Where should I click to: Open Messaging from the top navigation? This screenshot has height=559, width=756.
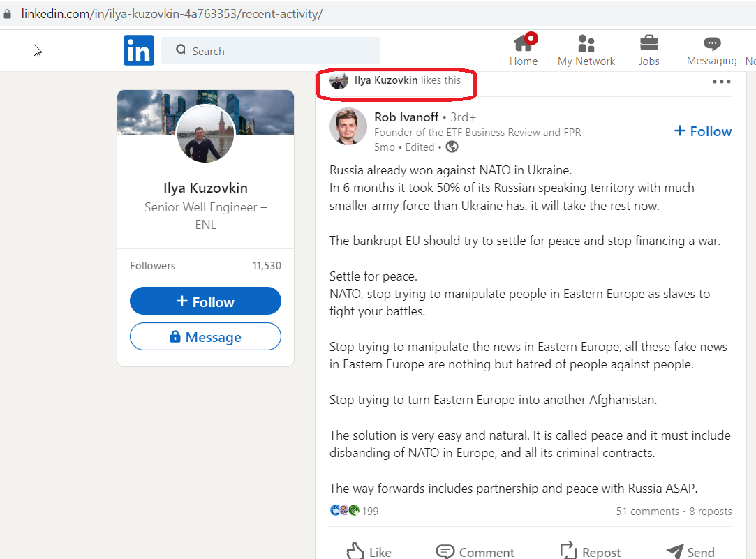[711, 50]
